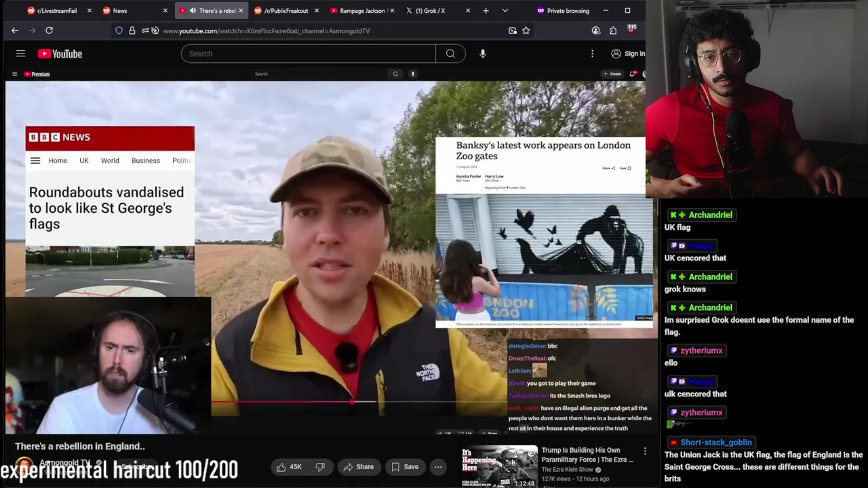Image resolution: width=868 pixels, height=488 pixels.
Task: Save the video to playlist
Action: (405, 466)
